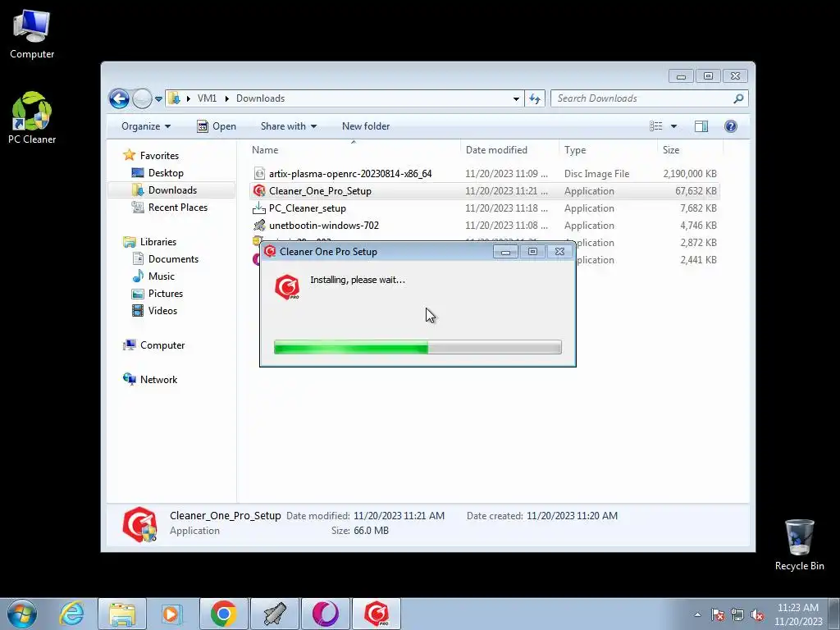Click the unetbootin file icon
The width and height of the screenshot is (840, 630).
click(259, 226)
